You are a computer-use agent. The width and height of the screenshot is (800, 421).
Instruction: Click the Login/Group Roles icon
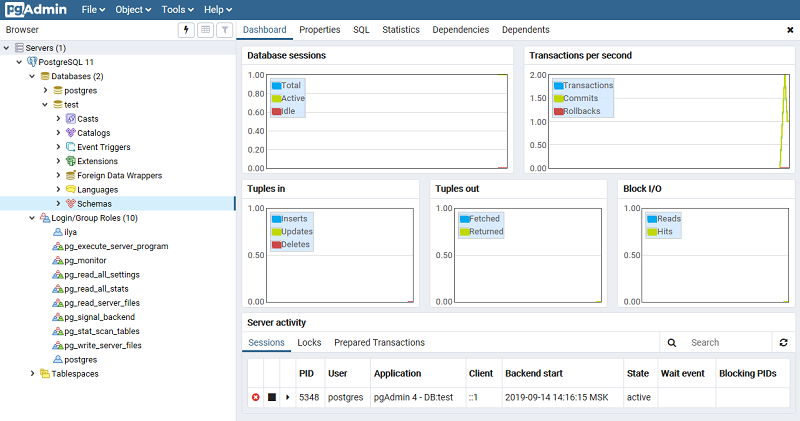point(45,218)
